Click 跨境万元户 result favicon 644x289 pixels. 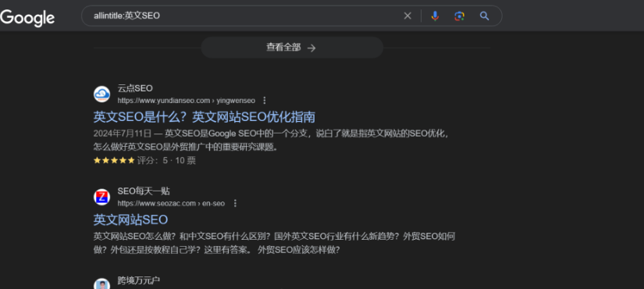(101, 284)
